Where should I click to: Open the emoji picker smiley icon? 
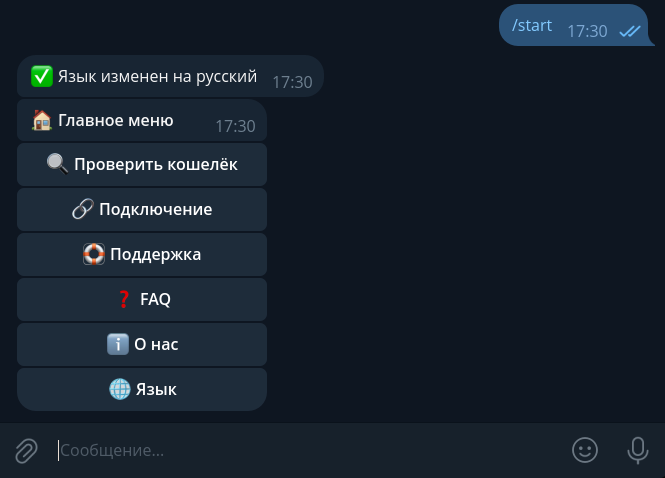point(585,450)
